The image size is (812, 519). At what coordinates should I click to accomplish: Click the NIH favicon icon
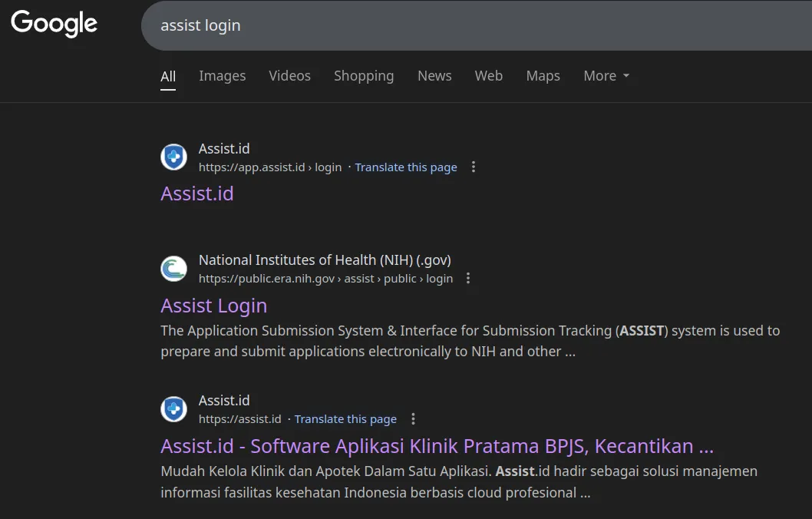(173, 268)
